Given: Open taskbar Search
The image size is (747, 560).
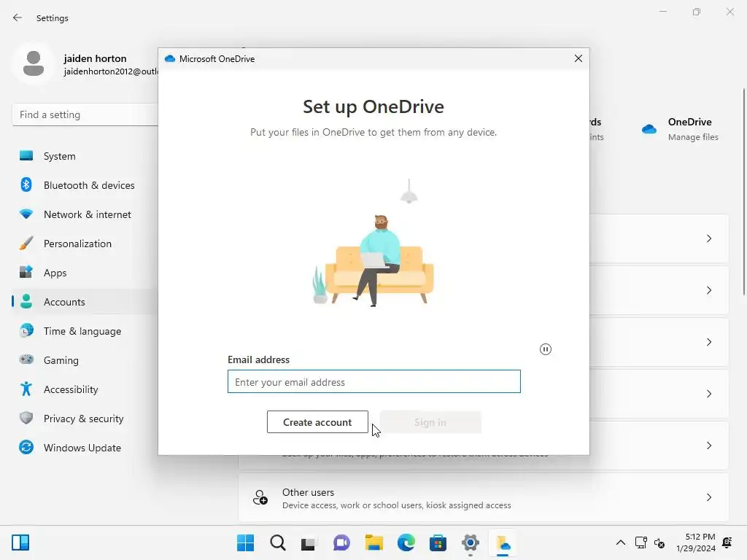Looking at the screenshot, I should 278,542.
